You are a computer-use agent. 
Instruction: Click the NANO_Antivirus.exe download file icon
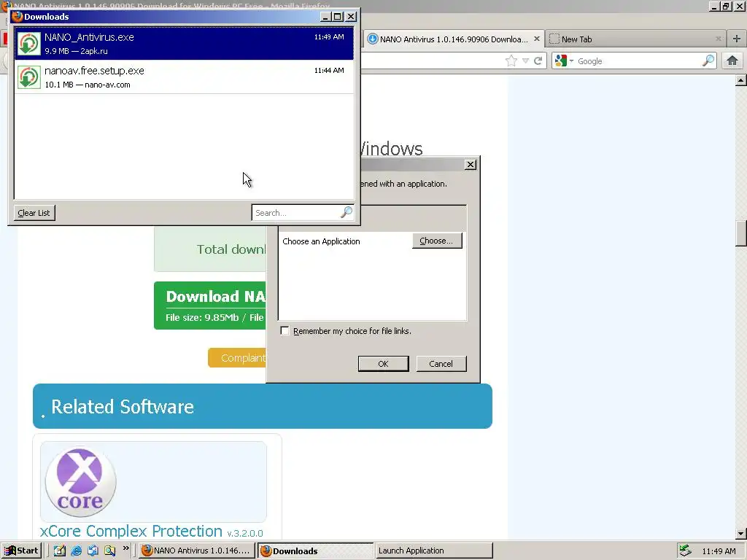tap(29, 43)
